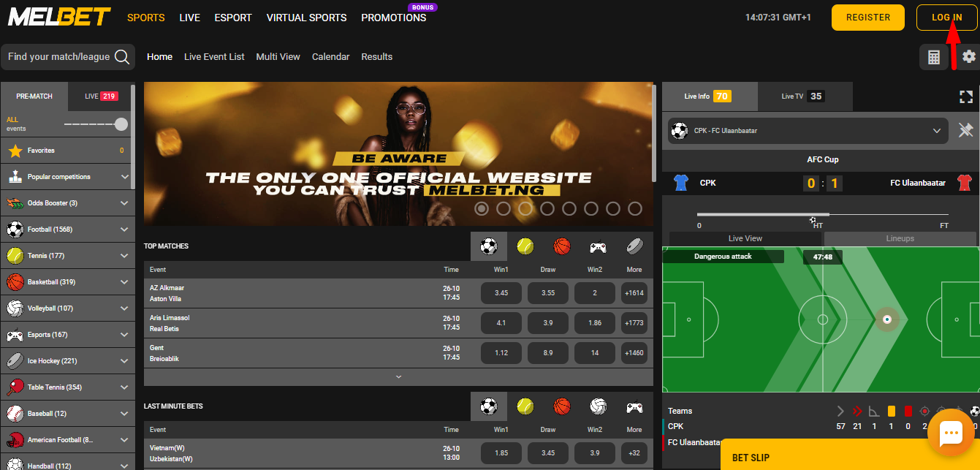This screenshot has height=470, width=980.
Task: Switch to the Live TV tab
Action: tap(804, 96)
